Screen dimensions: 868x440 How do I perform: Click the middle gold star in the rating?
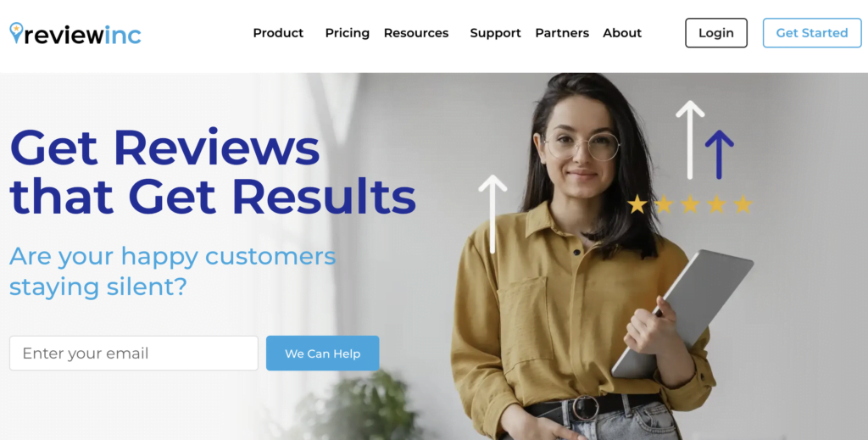pos(690,204)
